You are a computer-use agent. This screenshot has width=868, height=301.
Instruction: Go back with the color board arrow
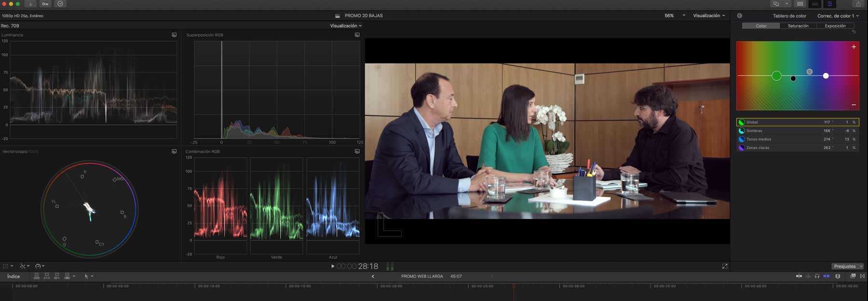(739, 16)
